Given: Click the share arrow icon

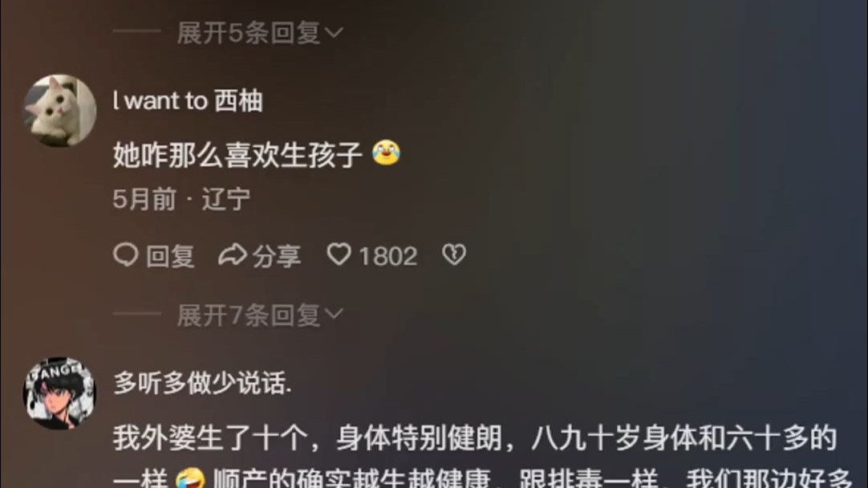Looking at the screenshot, I should click(x=232, y=255).
